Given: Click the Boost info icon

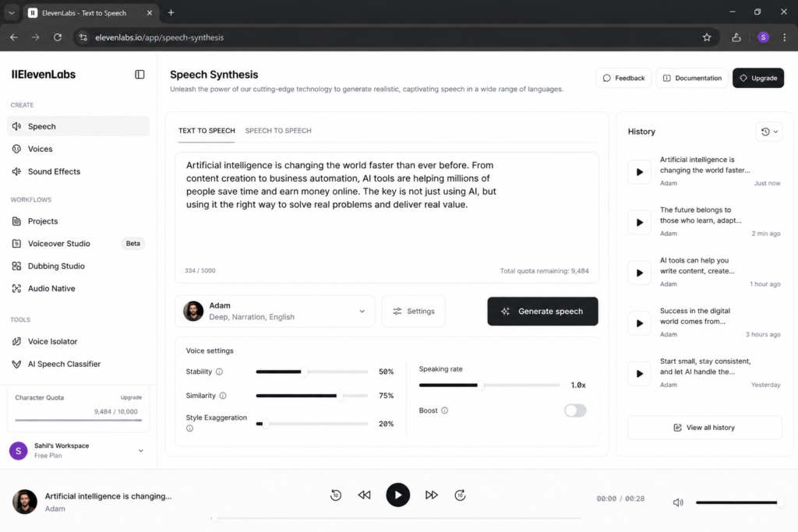Looking at the screenshot, I should [444, 410].
